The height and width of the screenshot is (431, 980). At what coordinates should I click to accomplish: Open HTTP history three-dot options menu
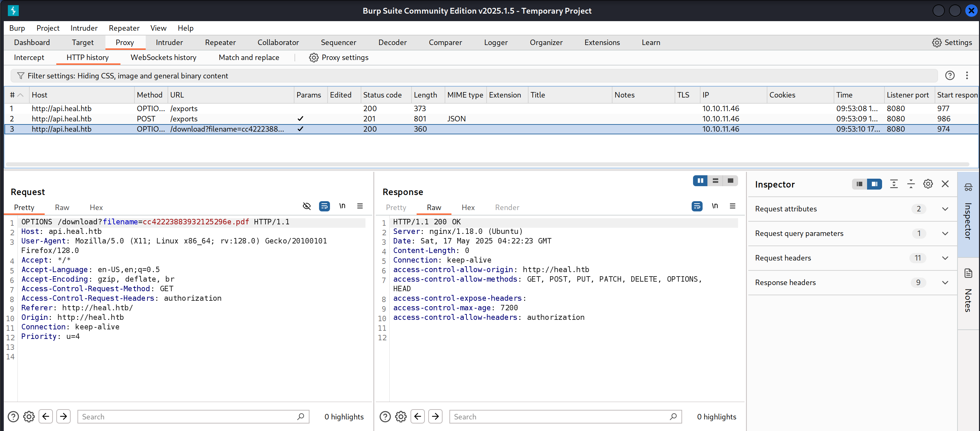(x=967, y=75)
